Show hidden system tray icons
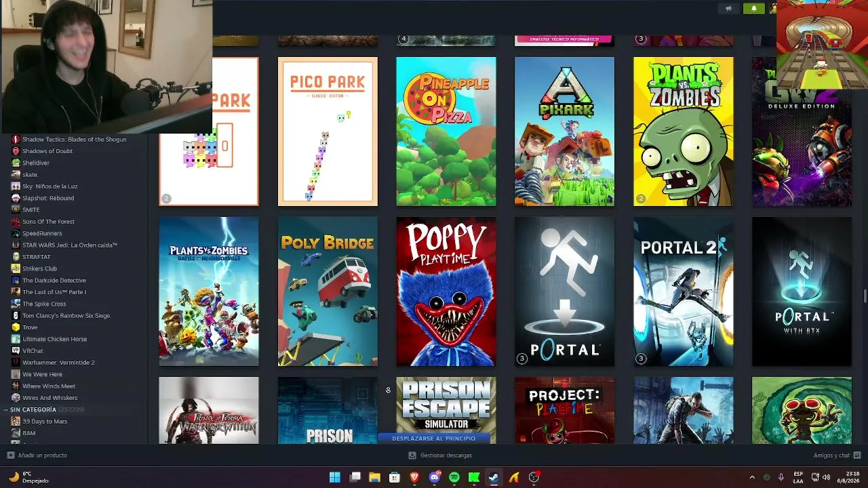Viewport: 868px width, 488px height. coord(751,477)
